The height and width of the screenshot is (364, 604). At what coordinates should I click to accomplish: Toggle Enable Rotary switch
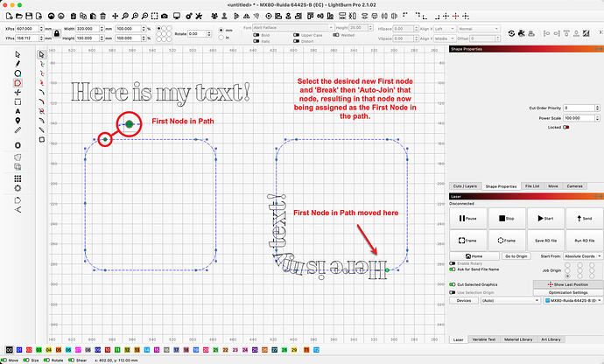pyautogui.click(x=453, y=263)
